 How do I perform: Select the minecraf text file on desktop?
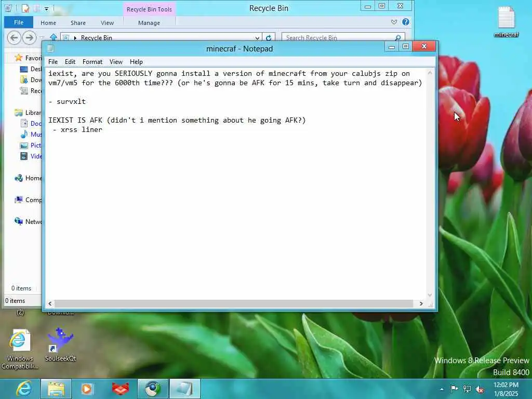[506, 21]
